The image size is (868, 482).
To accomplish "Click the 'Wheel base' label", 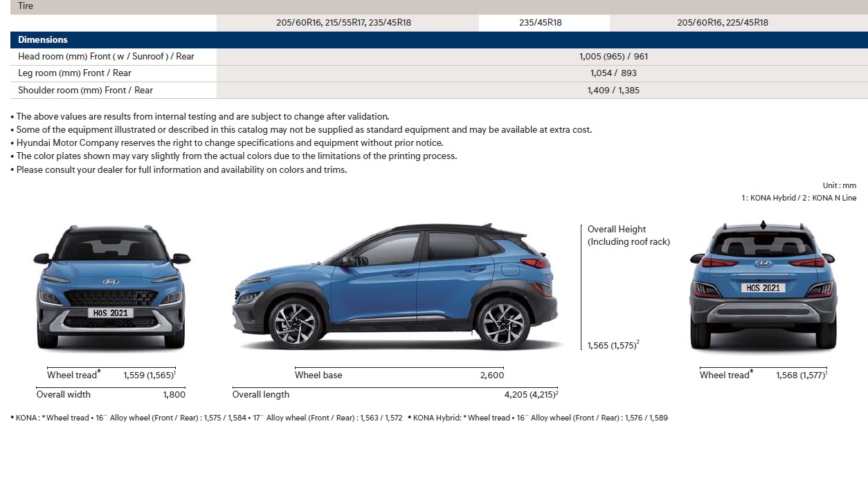I will click(x=318, y=375).
